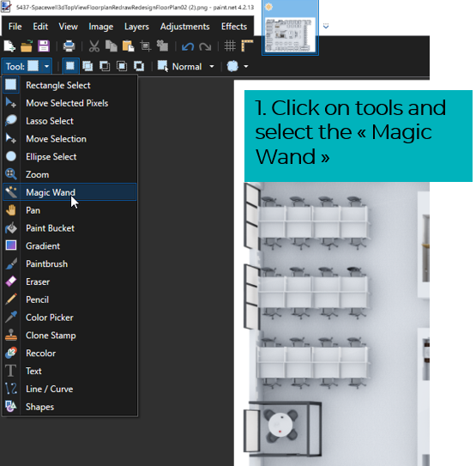Choose the Text tool
The width and height of the screenshot is (476, 466).
pyautogui.click(x=69, y=372)
